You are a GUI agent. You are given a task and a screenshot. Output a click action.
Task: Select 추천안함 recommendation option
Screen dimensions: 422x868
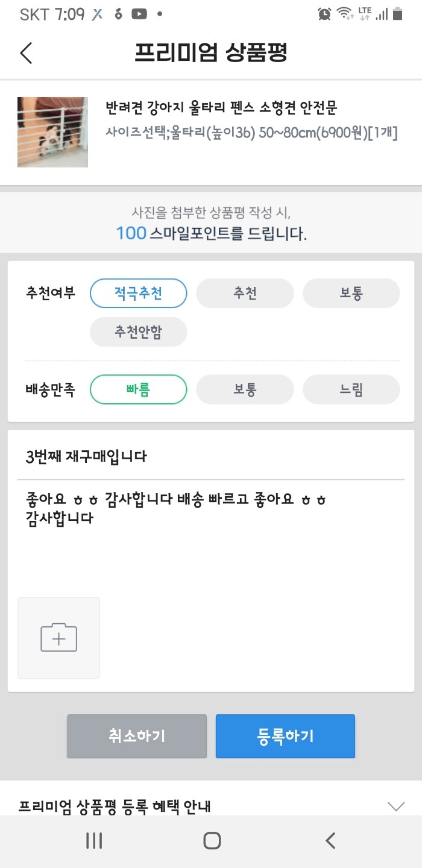[x=139, y=332]
